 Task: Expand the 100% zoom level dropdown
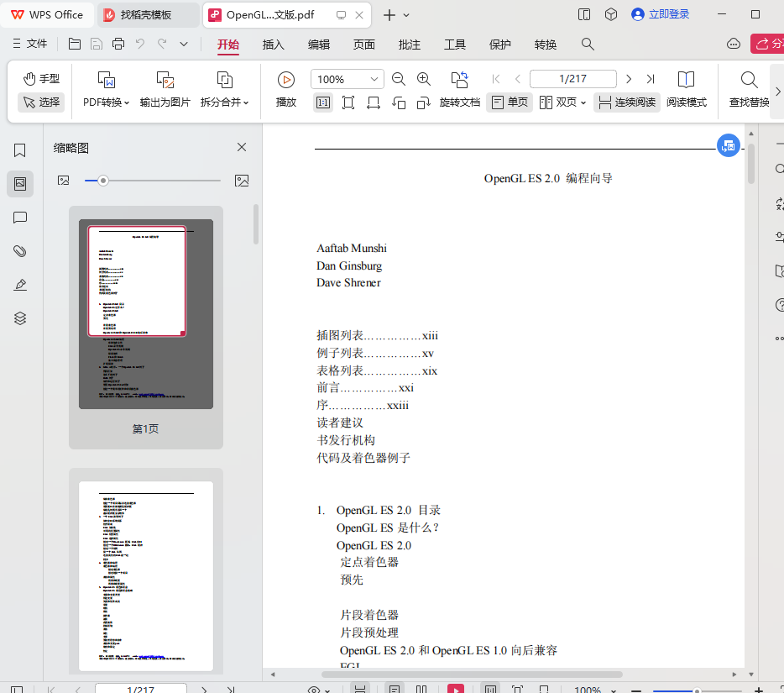pyautogui.click(x=374, y=79)
